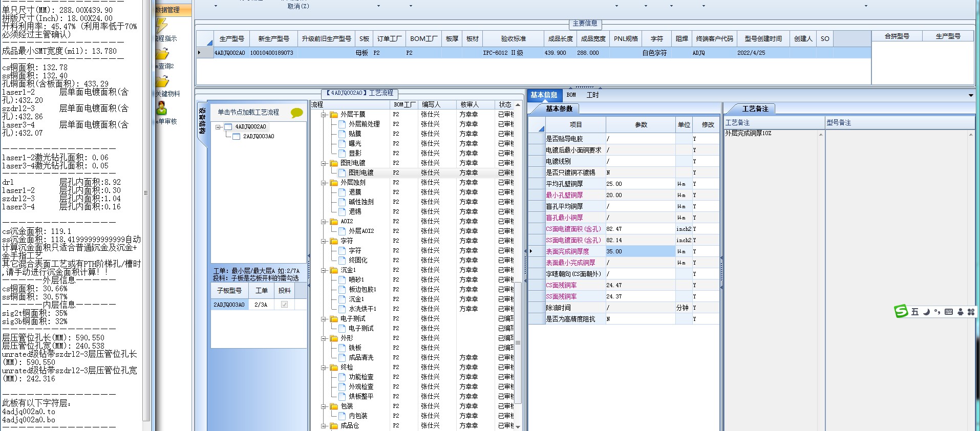Toggle the punctuation icon on the IME bar
980x431 pixels.
(x=937, y=312)
